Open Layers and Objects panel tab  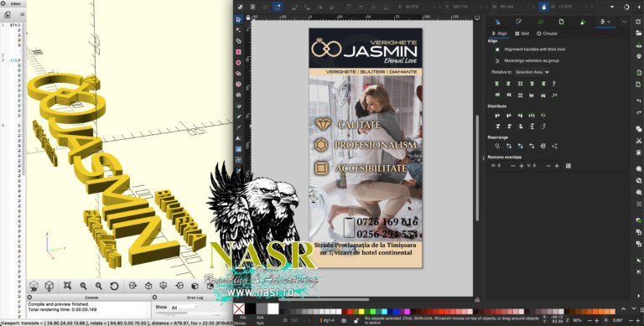pyautogui.click(x=498, y=22)
